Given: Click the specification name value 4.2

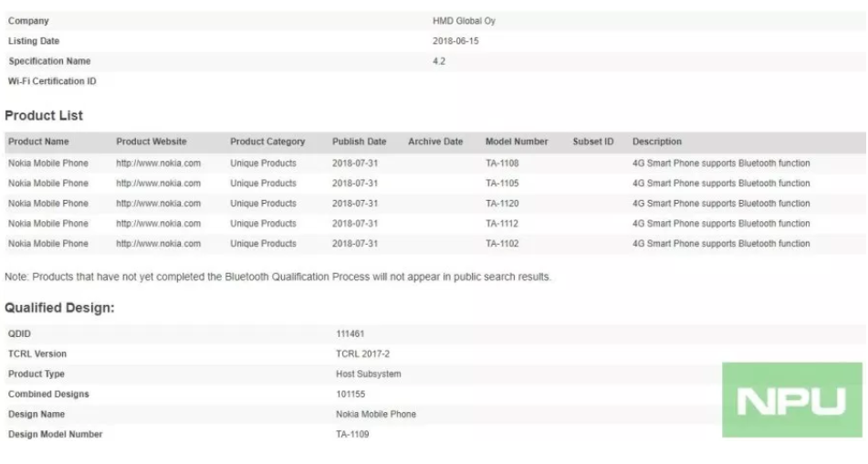Looking at the screenshot, I should click(x=439, y=61).
